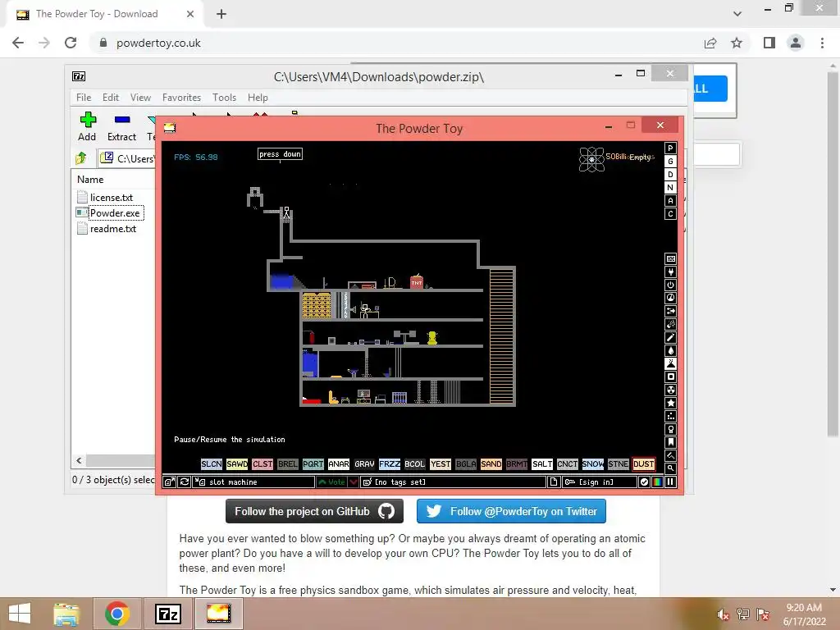
Task: Open the Liquids droplet category
Action: click(x=670, y=351)
